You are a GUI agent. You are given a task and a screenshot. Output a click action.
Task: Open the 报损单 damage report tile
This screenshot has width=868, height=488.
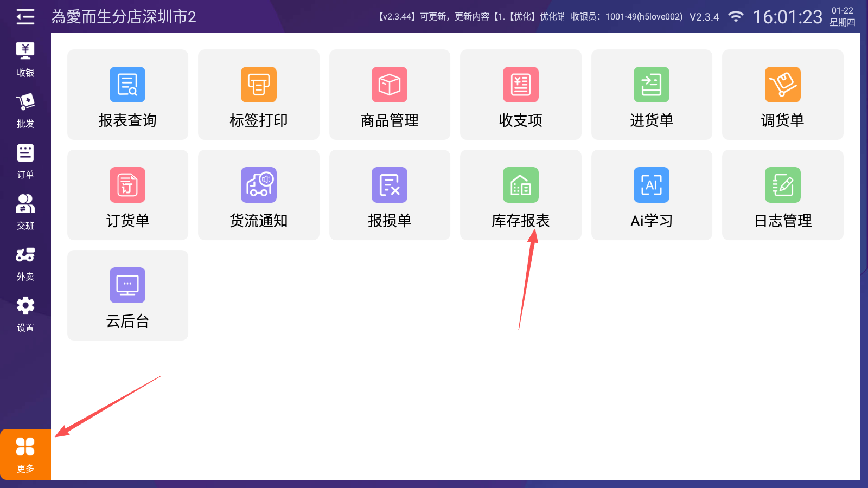pos(390,195)
